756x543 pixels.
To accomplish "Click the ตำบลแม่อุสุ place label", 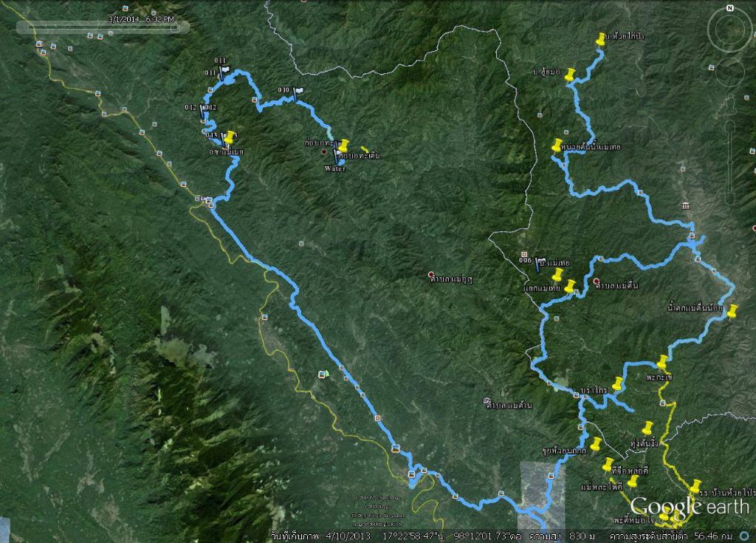I will (454, 279).
